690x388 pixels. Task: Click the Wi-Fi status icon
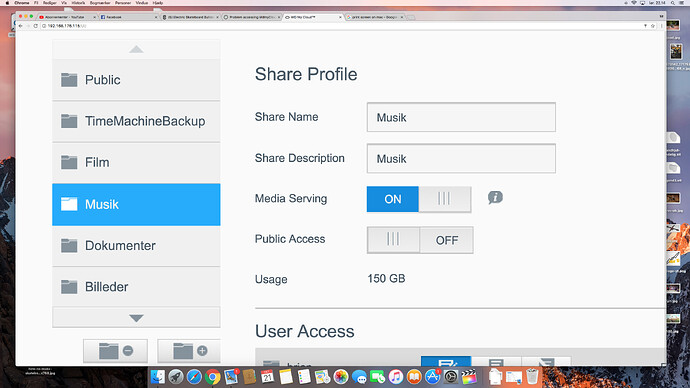pos(634,3)
